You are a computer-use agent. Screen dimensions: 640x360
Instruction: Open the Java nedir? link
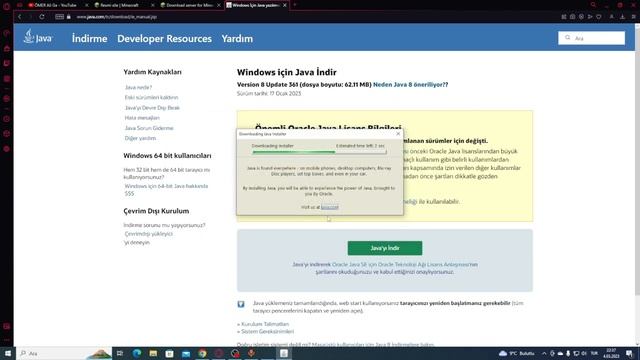138,87
